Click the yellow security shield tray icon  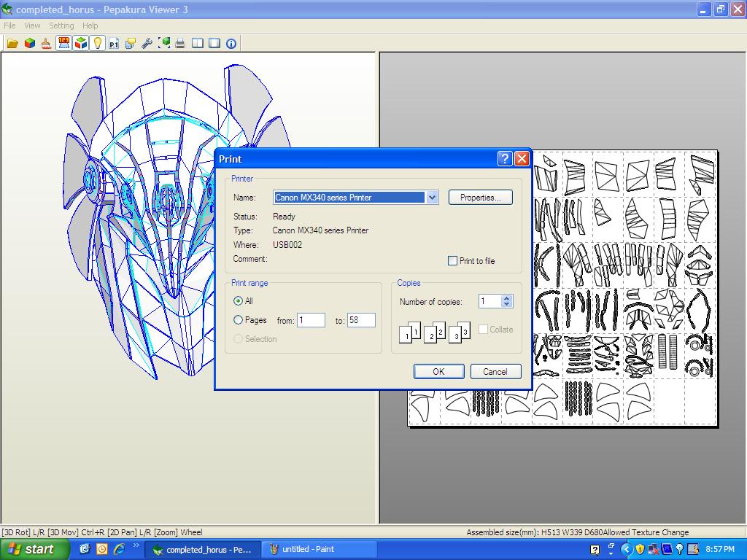tap(640, 550)
